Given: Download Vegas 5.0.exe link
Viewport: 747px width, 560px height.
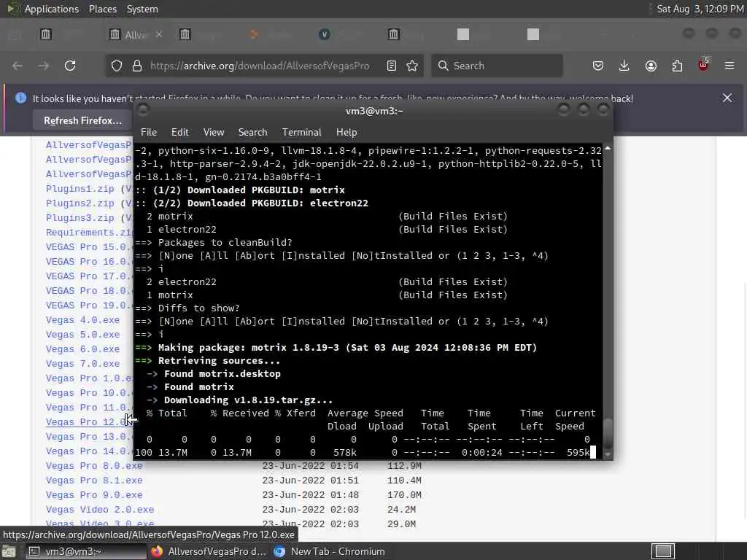Looking at the screenshot, I should (82, 335).
